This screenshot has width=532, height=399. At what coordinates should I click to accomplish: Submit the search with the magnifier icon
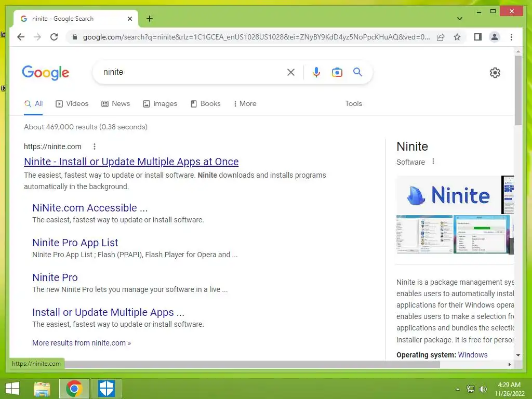357,72
